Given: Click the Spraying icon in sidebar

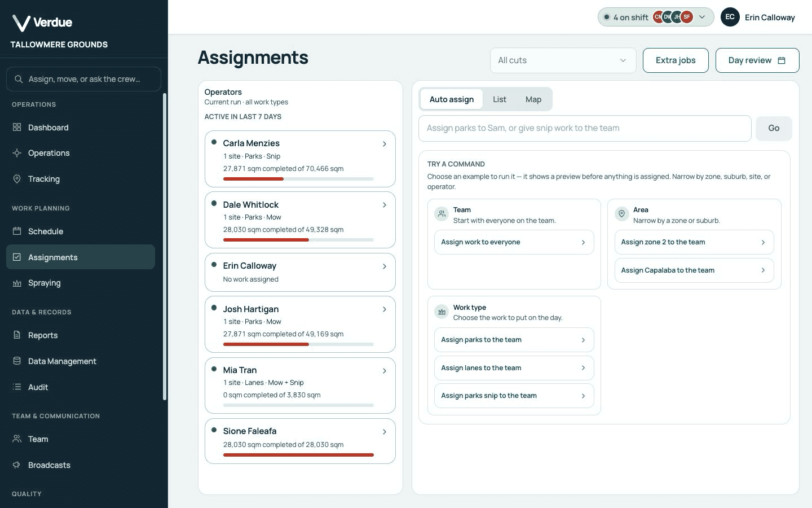Looking at the screenshot, I should point(17,283).
